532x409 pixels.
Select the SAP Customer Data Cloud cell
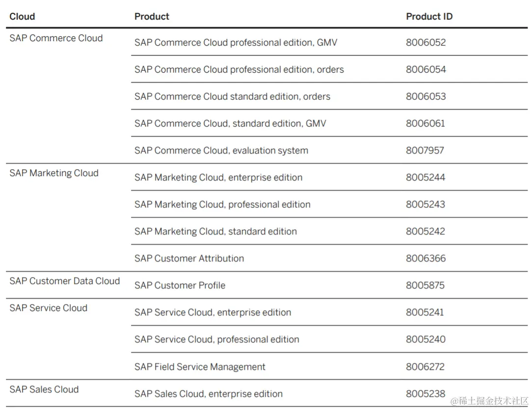tap(64, 281)
